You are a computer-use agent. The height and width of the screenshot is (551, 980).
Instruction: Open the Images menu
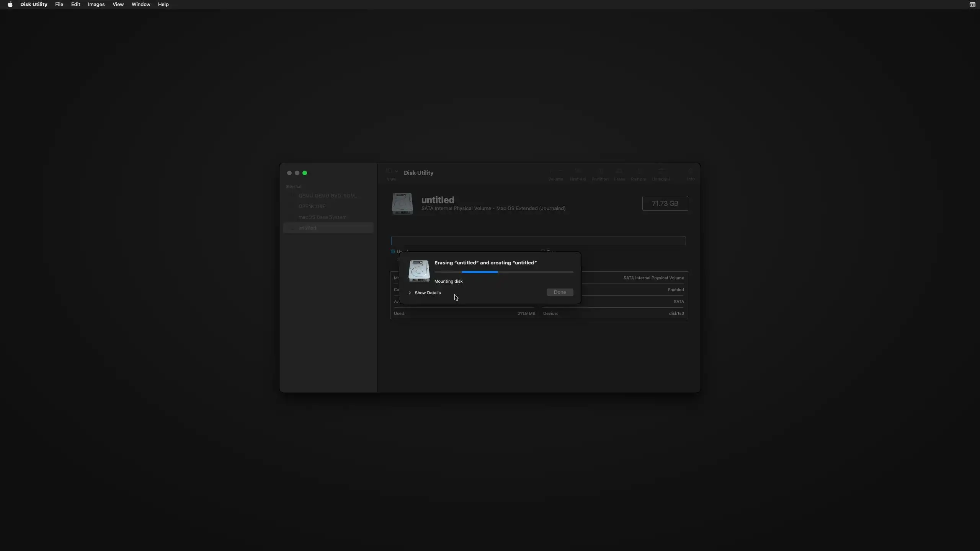[96, 5]
